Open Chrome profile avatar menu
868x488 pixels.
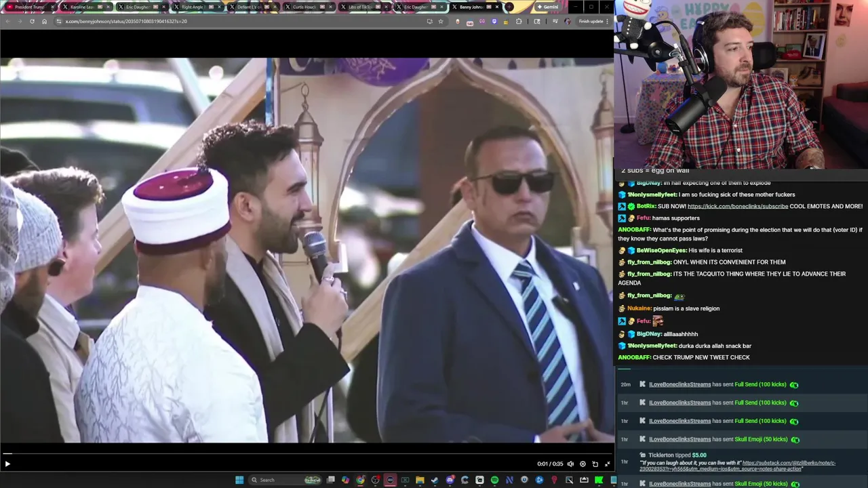(568, 21)
